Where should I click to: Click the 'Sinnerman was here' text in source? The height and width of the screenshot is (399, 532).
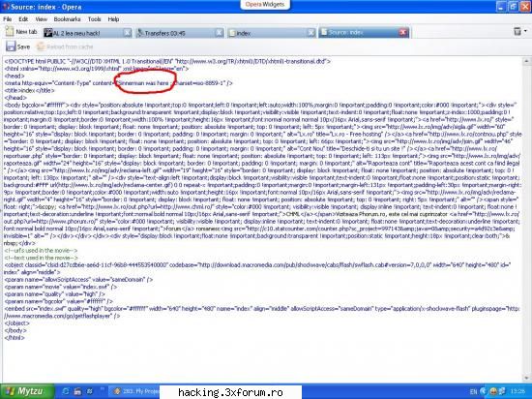click(x=143, y=83)
